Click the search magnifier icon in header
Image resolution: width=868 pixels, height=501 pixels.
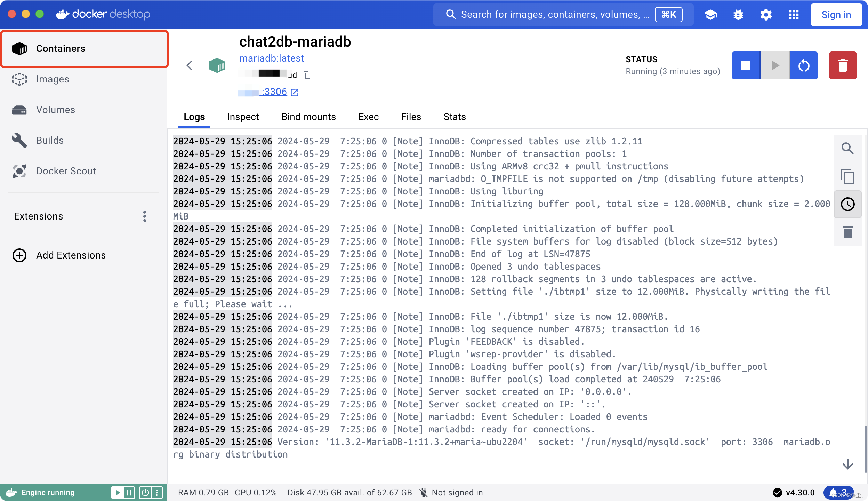coord(451,15)
